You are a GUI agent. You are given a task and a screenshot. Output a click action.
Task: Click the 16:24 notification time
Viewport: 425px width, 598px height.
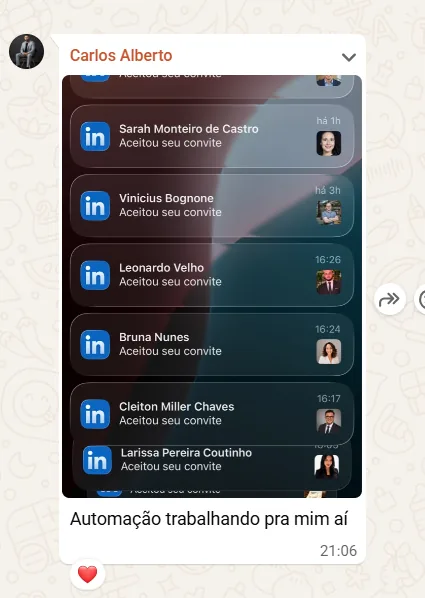[328, 329]
